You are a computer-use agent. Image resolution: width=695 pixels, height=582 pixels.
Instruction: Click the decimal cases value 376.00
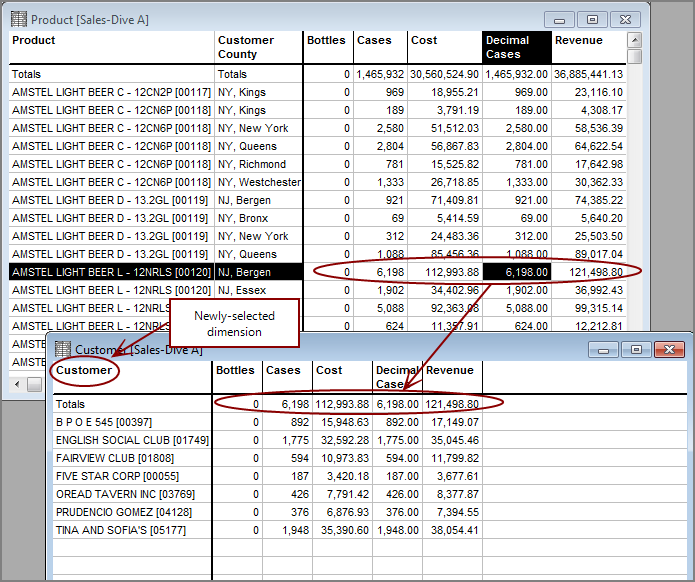click(398, 512)
